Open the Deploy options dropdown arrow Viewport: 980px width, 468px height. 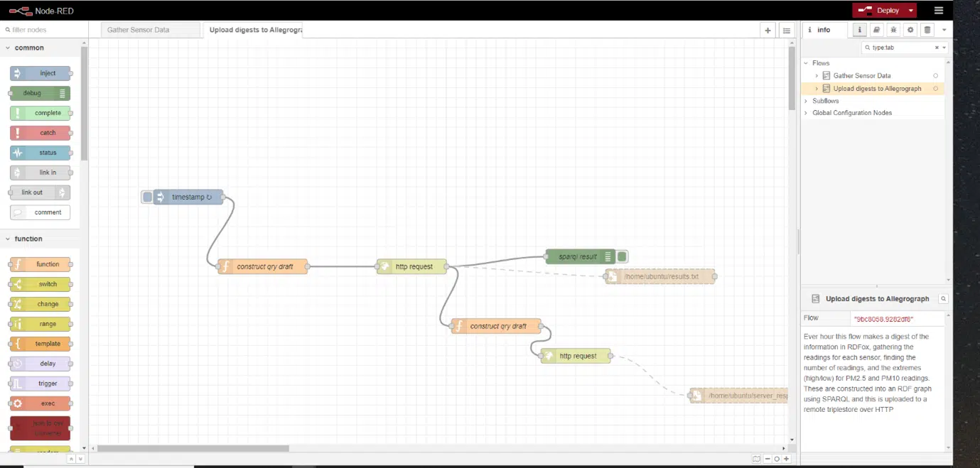tap(911, 10)
